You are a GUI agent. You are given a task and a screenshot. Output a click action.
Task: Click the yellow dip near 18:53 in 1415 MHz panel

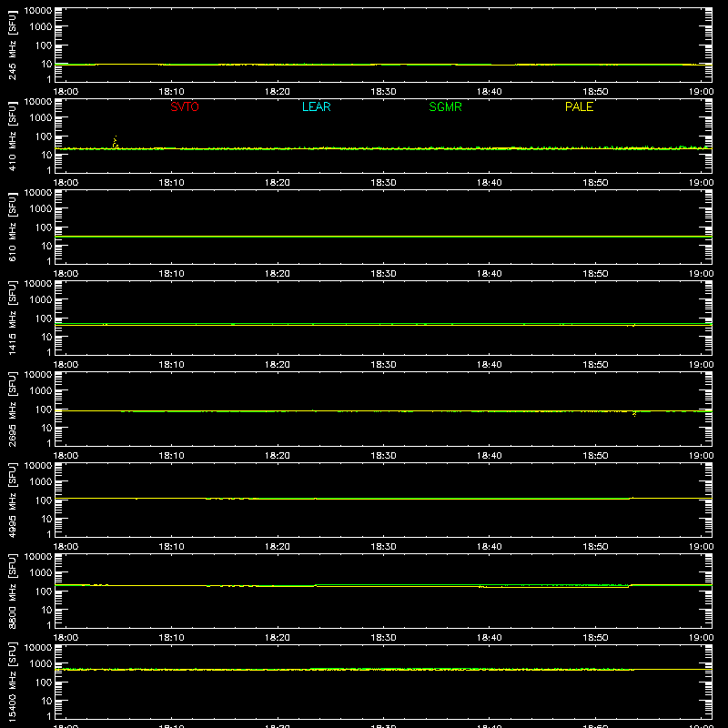(x=631, y=326)
